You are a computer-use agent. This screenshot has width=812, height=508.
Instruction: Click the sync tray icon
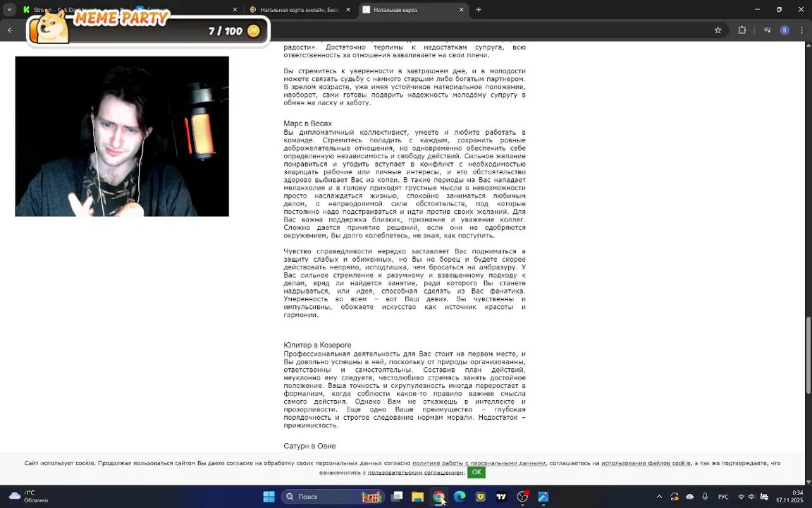click(x=675, y=497)
